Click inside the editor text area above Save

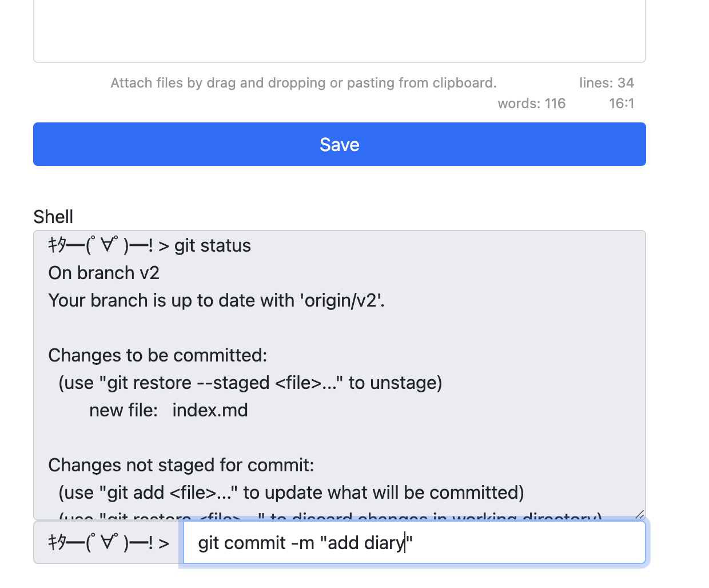pyautogui.click(x=339, y=29)
